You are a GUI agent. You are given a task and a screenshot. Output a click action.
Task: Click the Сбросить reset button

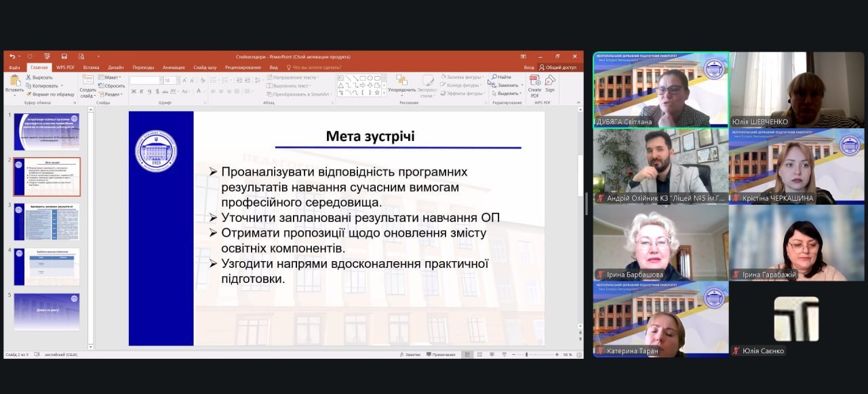pyautogui.click(x=113, y=85)
